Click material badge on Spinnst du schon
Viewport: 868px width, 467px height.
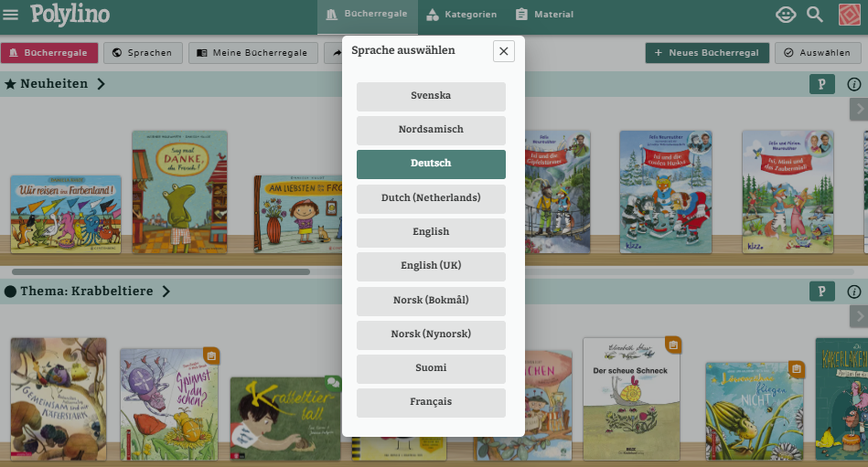(x=211, y=356)
